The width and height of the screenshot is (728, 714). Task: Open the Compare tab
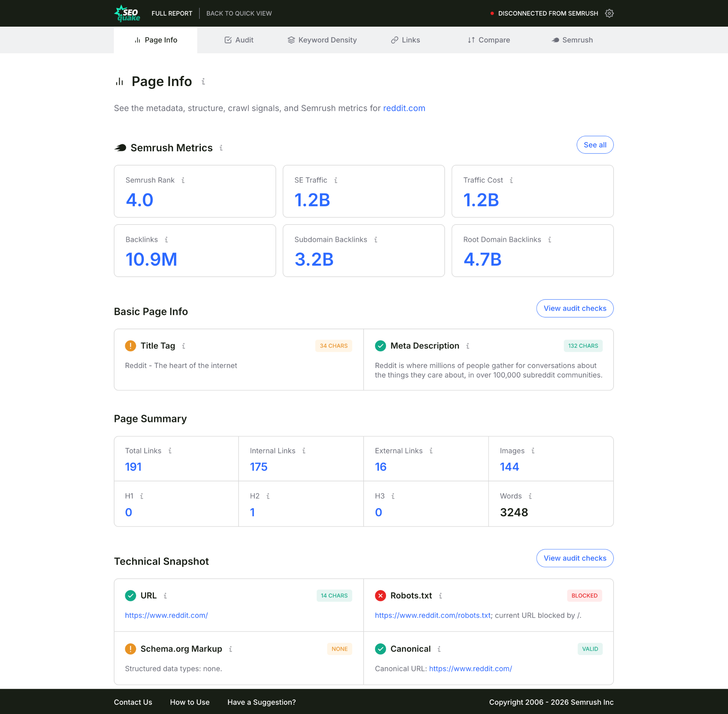click(488, 40)
